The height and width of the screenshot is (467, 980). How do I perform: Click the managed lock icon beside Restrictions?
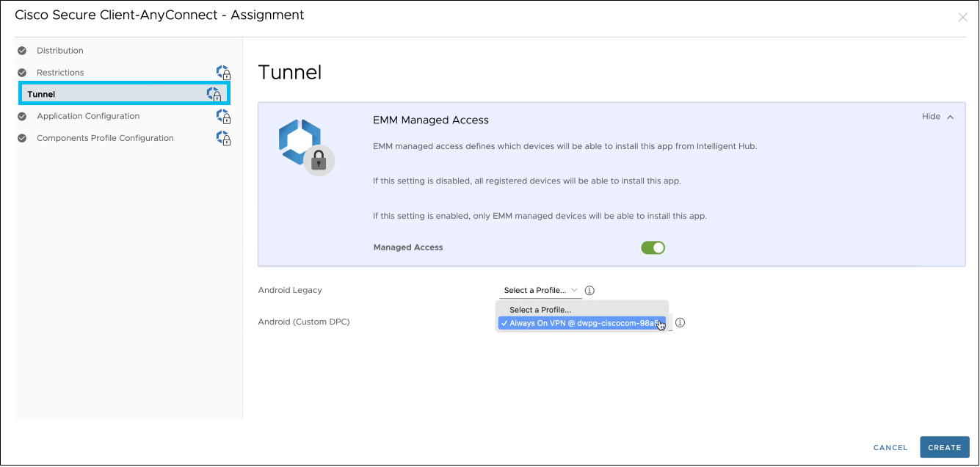[223, 73]
